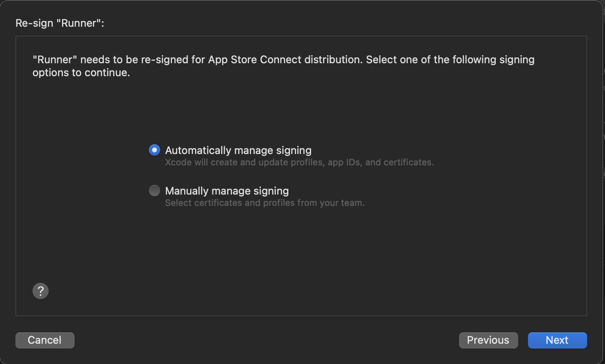
Task: Click the gray empty radio circle for manual signing
Action: pos(154,191)
